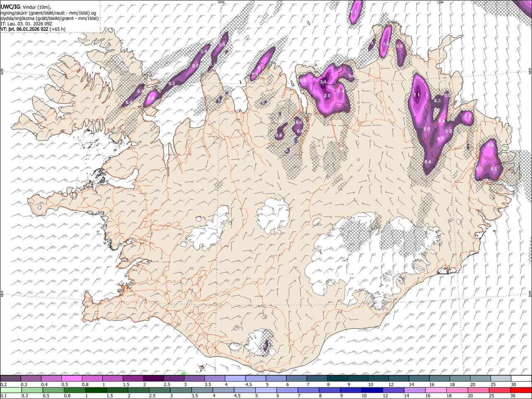The width and height of the screenshot is (532, 399).
Task: Select the white final swatch of the upper snow legend
Action: pos(521,378)
